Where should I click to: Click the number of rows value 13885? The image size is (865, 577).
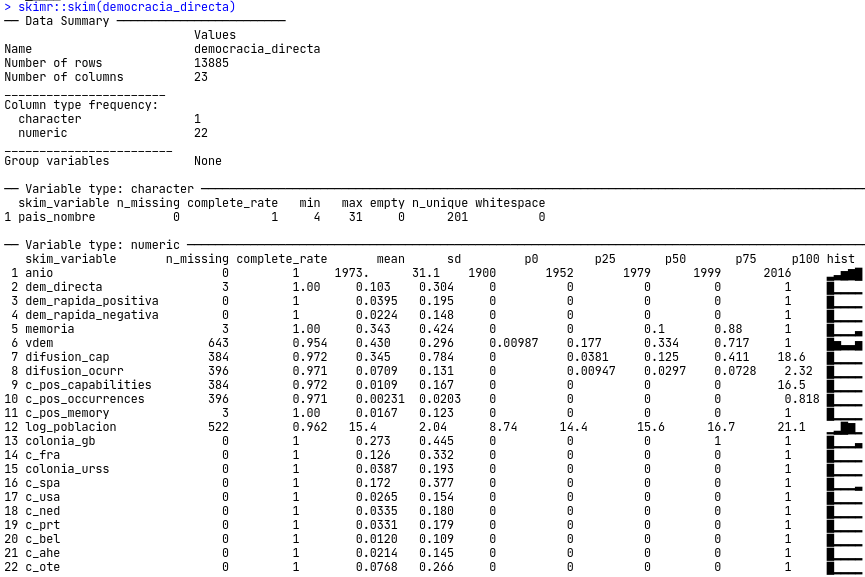(x=211, y=63)
